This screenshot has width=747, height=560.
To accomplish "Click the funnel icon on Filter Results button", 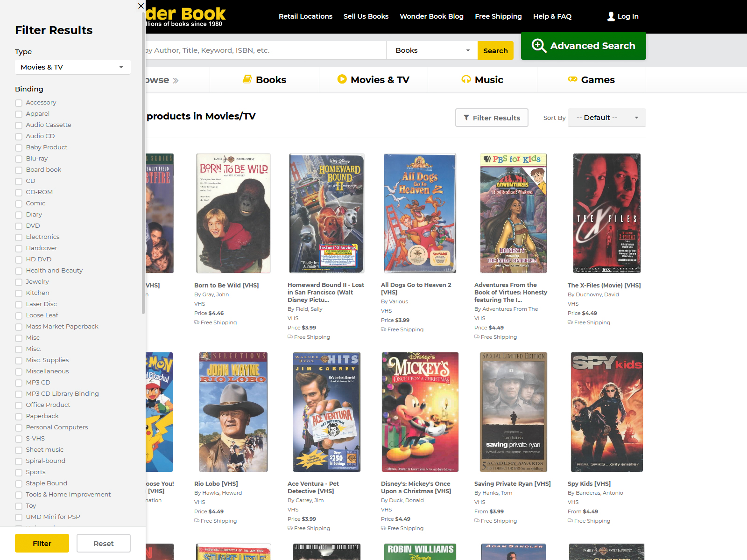I will (466, 118).
